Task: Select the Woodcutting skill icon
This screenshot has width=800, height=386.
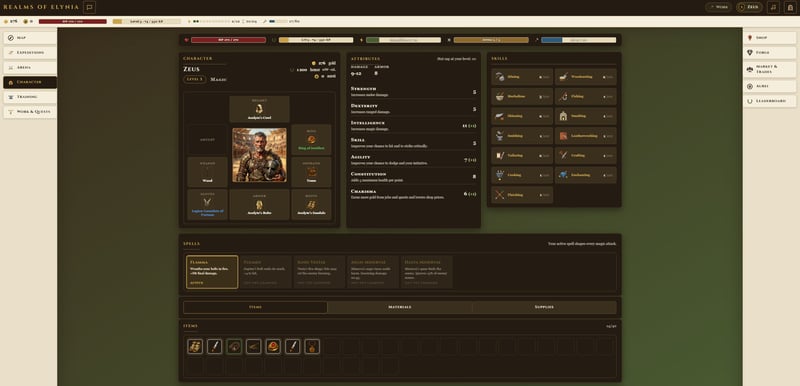Action: [563, 76]
